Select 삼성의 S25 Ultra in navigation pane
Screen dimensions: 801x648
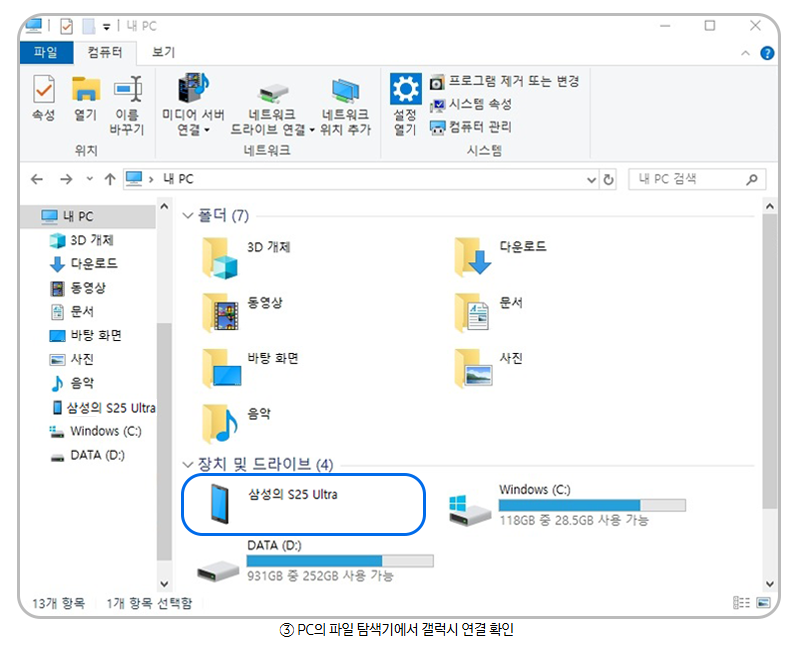tap(104, 408)
